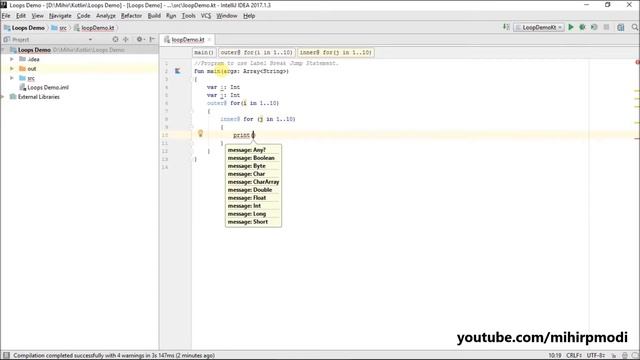Click compilation completed message in status bar
This screenshot has width=640, height=360.
pos(114,356)
